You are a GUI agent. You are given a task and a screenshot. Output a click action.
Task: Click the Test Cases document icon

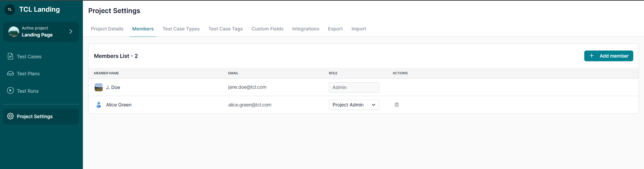click(10, 56)
